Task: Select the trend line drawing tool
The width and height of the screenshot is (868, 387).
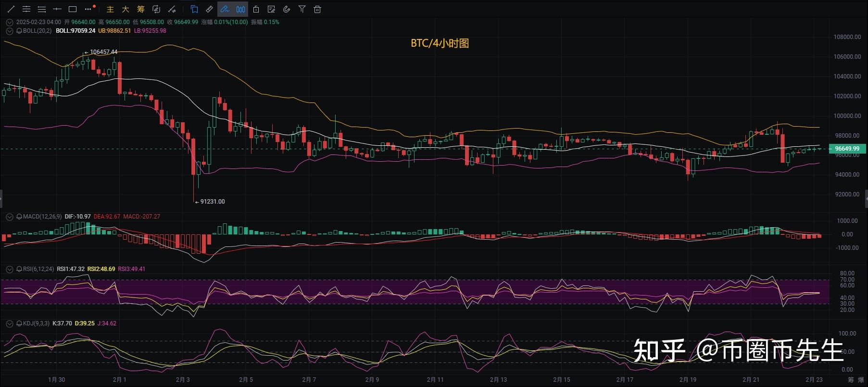Action: click(x=11, y=9)
